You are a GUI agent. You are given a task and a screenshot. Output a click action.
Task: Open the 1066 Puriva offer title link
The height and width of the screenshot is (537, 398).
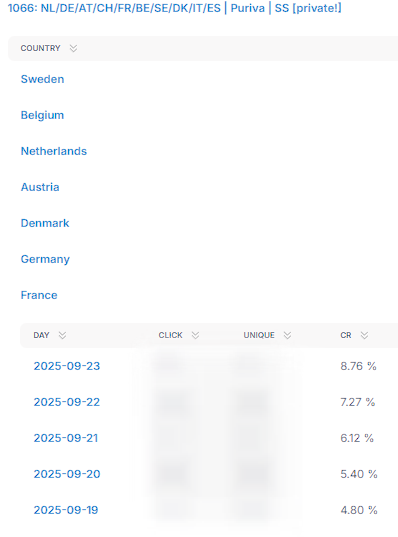175,8
